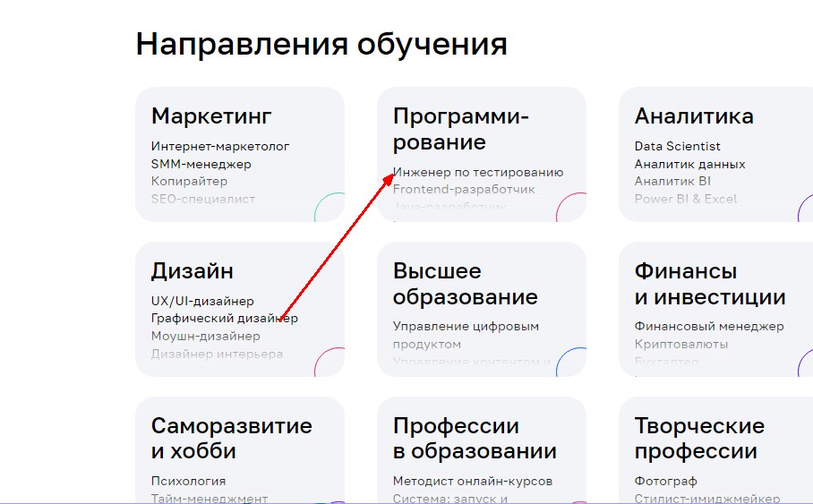
Task: Choose the Аналитик BI course
Action: coord(672,182)
